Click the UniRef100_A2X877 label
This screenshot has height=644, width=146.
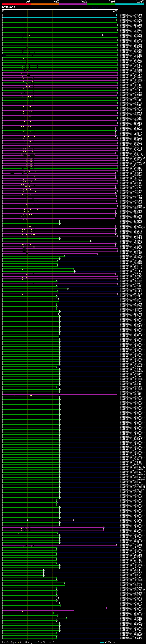[131, 133]
